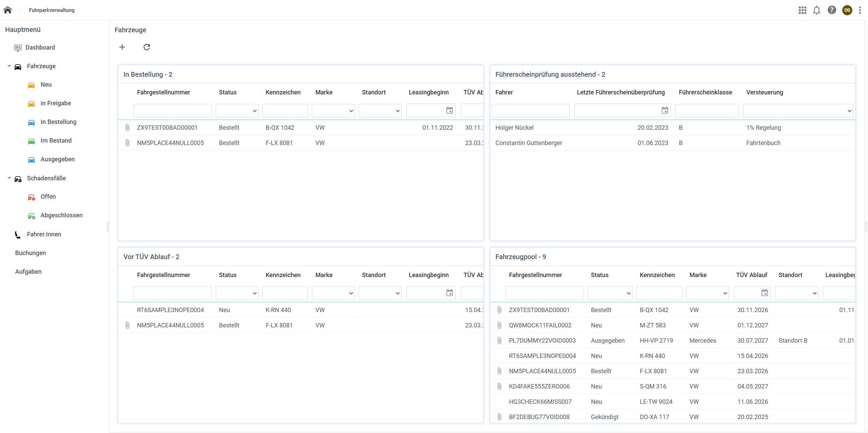868x433 pixels.
Task: Click the paperclip on row BF2DEBUG77VOID008
Action: pyautogui.click(x=499, y=417)
